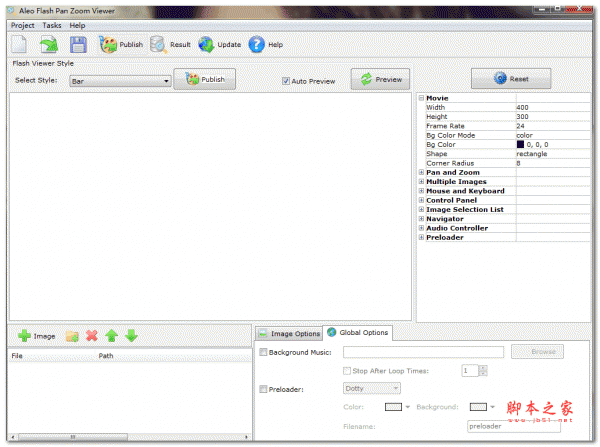Open the preloader Background swatch picker
The height and width of the screenshot is (447, 600).
pyautogui.click(x=478, y=406)
